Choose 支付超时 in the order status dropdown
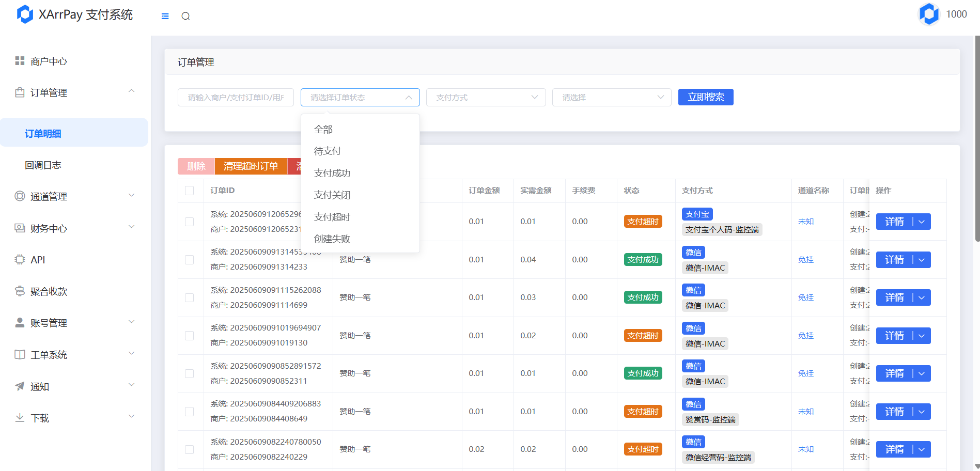 [332, 217]
